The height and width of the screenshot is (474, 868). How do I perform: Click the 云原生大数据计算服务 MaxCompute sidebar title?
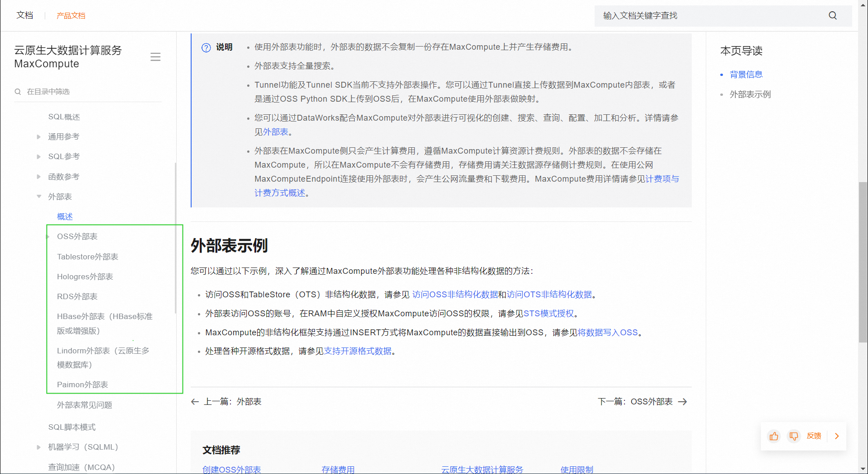[68, 57]
